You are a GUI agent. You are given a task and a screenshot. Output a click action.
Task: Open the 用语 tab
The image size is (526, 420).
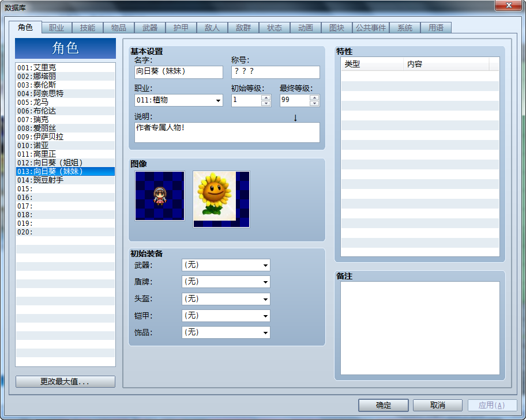(x=436, y=28)
